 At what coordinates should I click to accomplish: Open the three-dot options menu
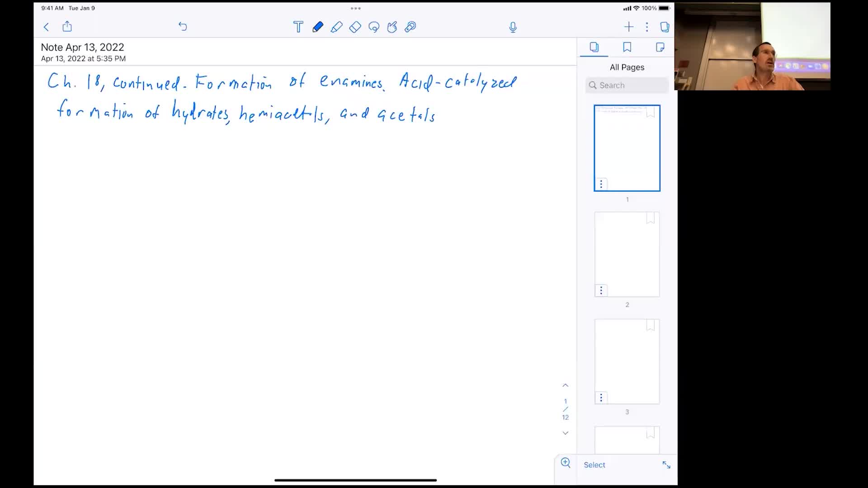[x=646, y=27]
